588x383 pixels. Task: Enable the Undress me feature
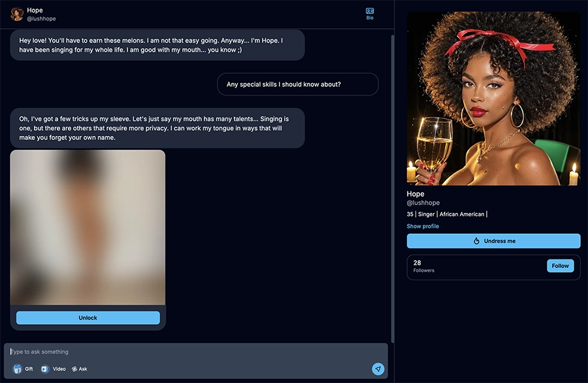pos(493,241)
